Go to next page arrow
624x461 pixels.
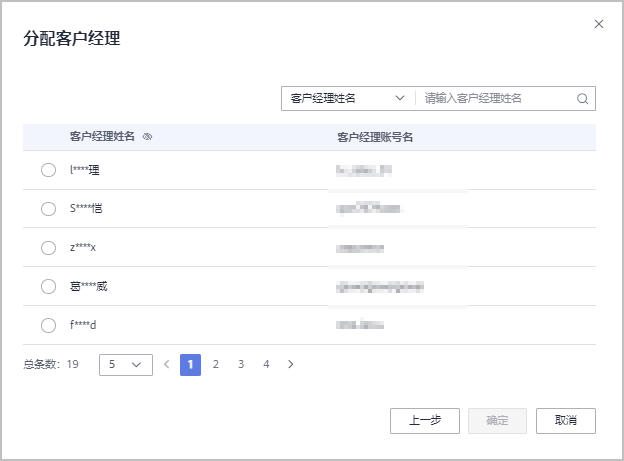pyautogui.click(x=291, y=364)
